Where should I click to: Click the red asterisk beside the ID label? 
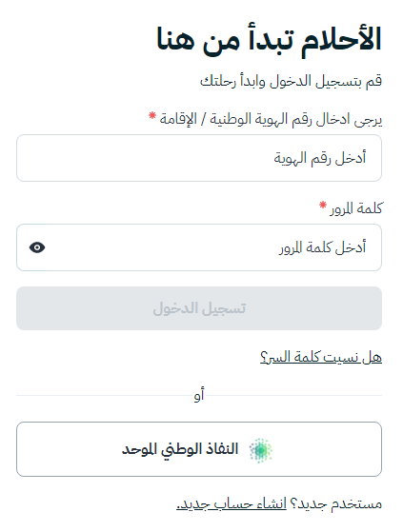pyautogui.click(x=152, y=116)
